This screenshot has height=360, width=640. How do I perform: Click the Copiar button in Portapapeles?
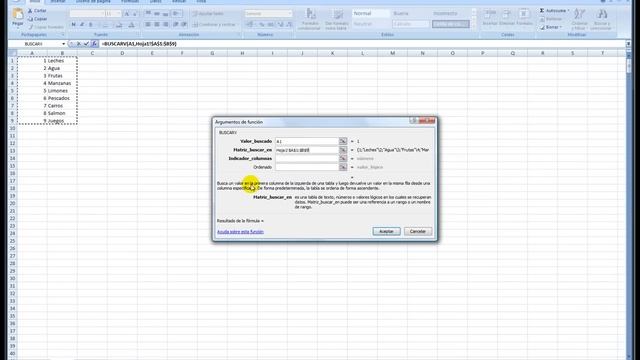(38, 19)
